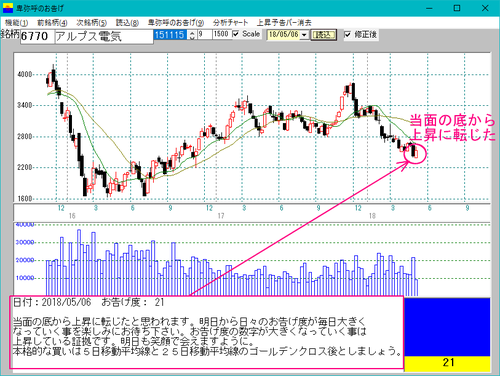Open the 機能(1) menu
The height and width of the screenshot is (376, 500).
[16, 23]
